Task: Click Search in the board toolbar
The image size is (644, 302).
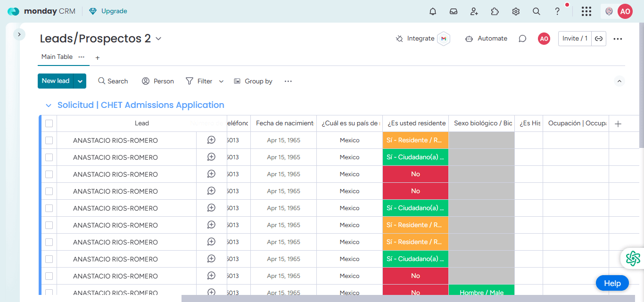Action: click(x=113, y=81)
